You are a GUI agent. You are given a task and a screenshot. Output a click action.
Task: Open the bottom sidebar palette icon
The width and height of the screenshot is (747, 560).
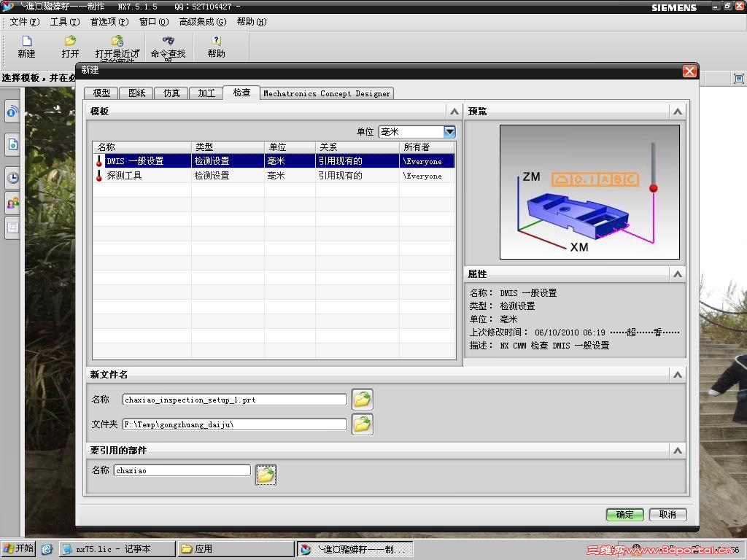pos(12,227)
